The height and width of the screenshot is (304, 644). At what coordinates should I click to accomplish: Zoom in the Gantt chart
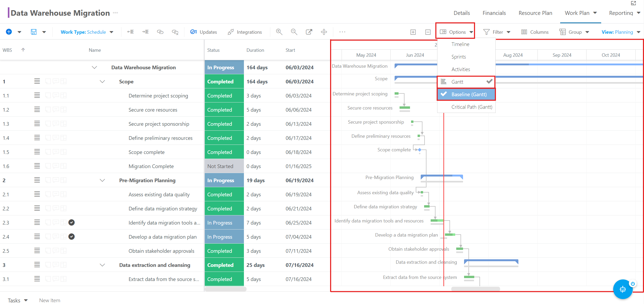point(279,32)
